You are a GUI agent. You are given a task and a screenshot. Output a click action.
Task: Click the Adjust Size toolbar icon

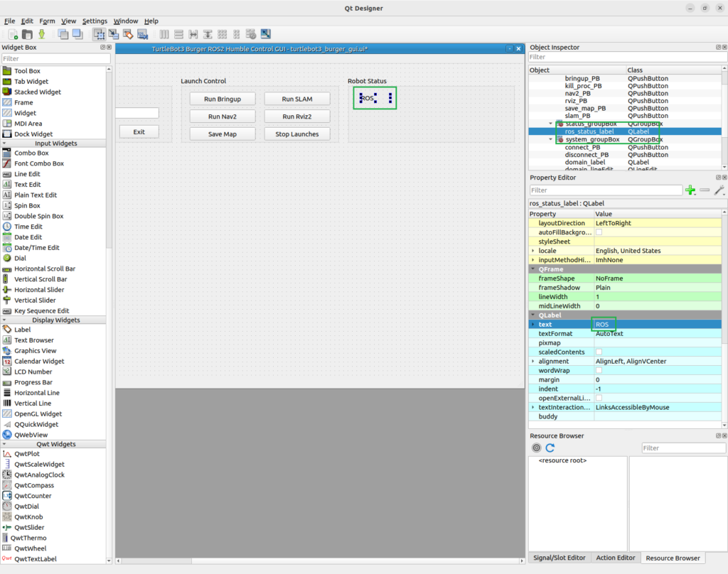(x=266, y=34)
